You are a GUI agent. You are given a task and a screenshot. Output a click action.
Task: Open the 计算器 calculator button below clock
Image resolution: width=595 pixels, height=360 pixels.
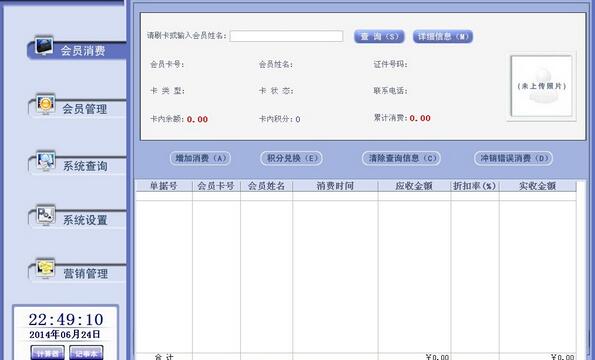[x=47, y=353]
